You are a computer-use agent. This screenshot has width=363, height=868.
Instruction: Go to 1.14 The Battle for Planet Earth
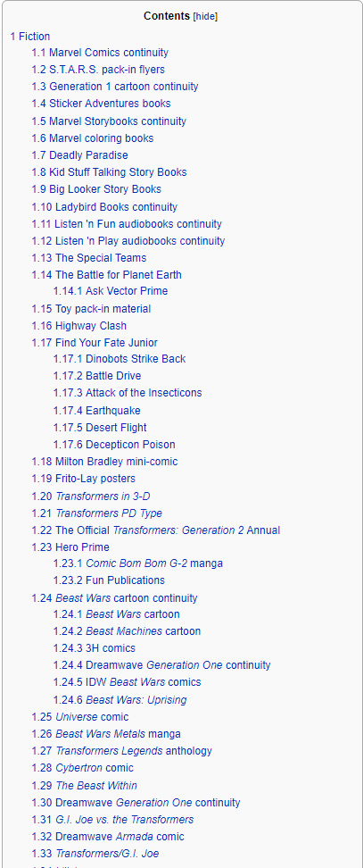[x=107, y=274]
